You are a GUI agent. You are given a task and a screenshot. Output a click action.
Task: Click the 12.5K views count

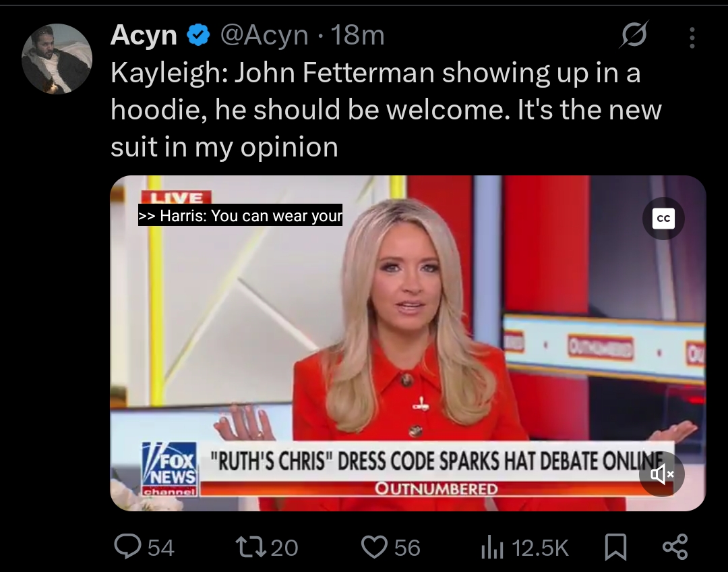pos(540,547)
